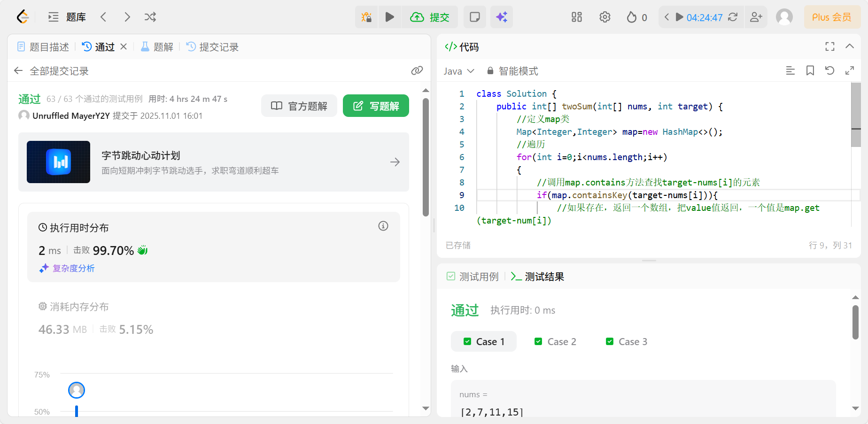This screenshot has height=424, width=868.
Task: Open the 官方题解 official solution
Action: pyautogui.click(x=299, y=106)
